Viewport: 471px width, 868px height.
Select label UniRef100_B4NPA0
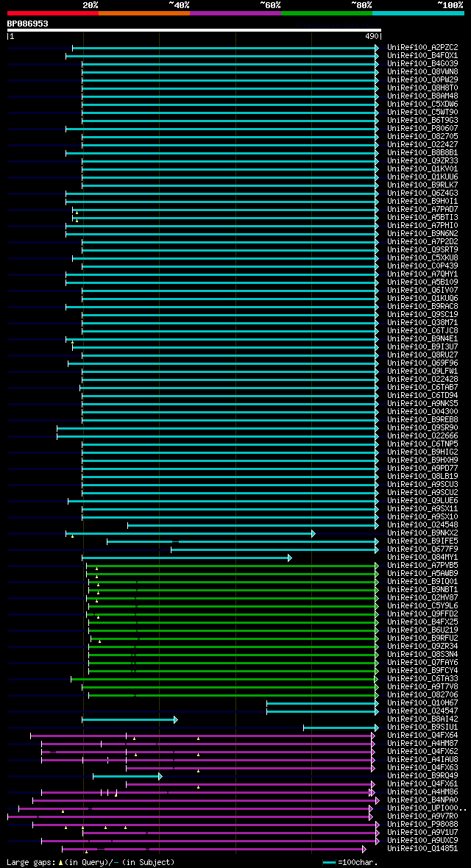click(422, 800)
